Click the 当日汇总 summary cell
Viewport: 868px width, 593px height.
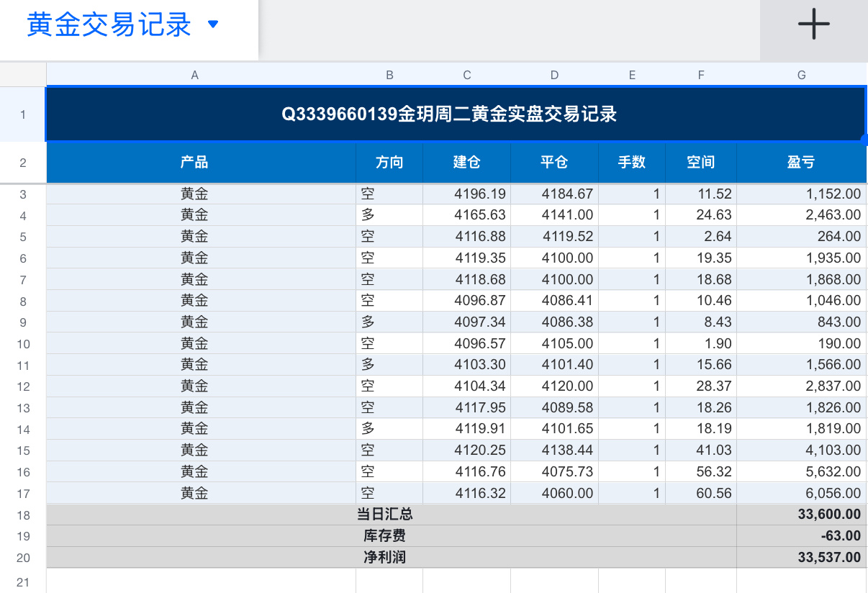point(392,515)
